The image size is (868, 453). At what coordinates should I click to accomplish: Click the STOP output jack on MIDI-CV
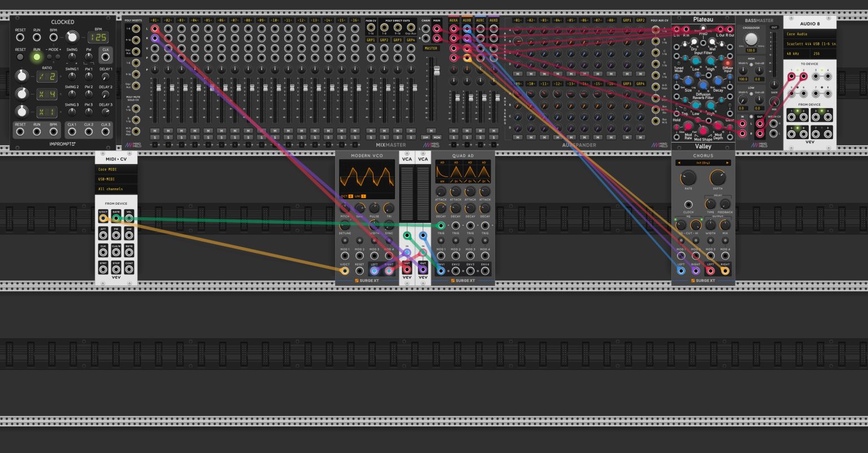click(x=116, y=270)
